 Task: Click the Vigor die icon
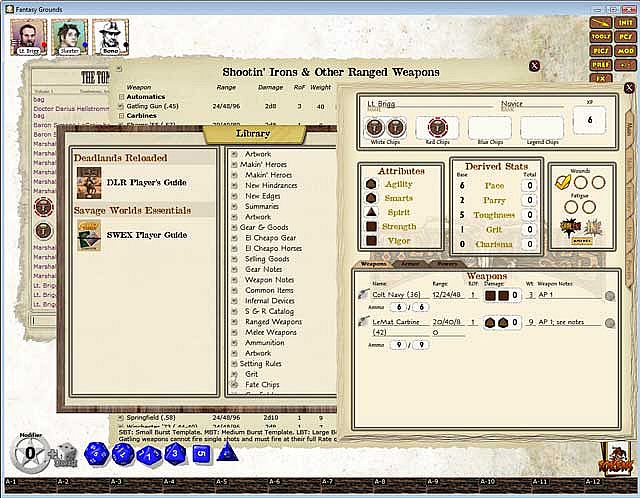click(371, 240)
